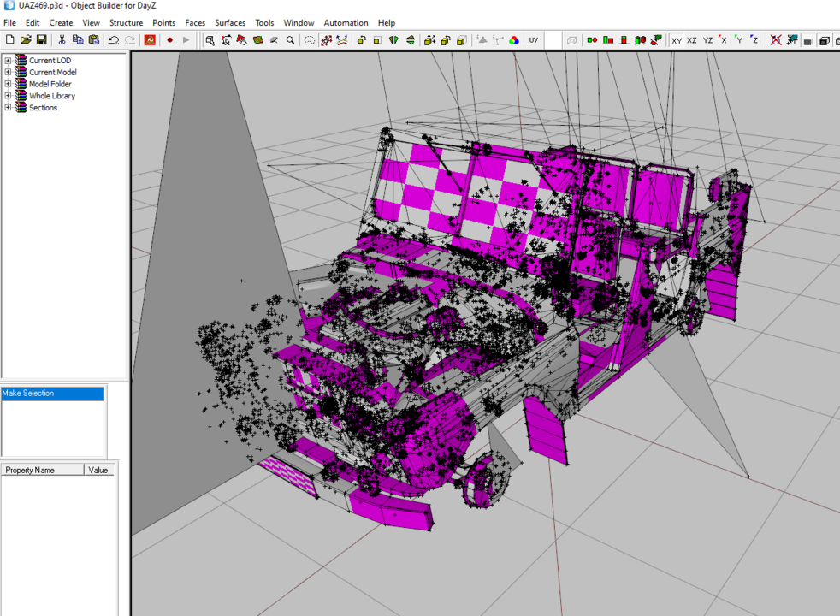This screenshot has height=616, width=840.
Task: Select the Whole Library tree row
Action: (x=52, y=96)
